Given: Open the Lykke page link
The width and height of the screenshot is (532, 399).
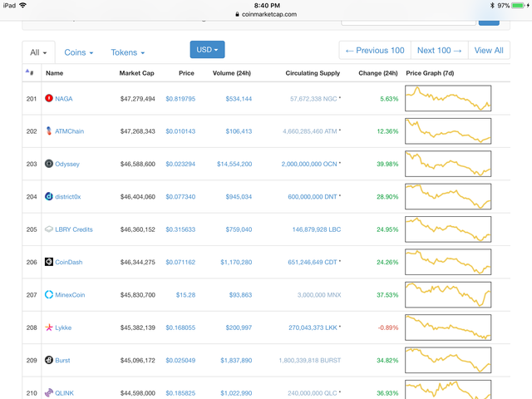Looking at the screenshot, I should click(63, 328).
